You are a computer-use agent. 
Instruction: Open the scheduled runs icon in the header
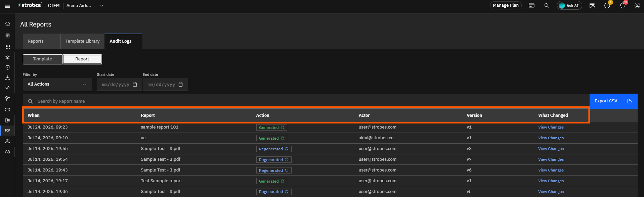pyautogui.click(x=592, y=6)
